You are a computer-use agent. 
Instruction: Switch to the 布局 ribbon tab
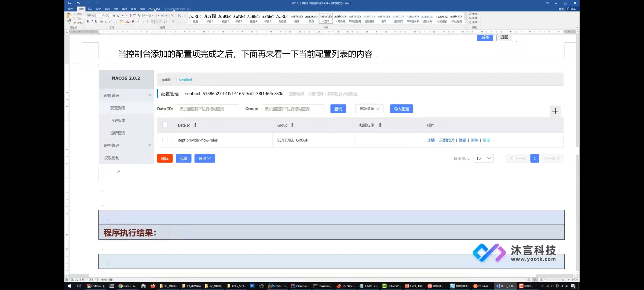tap(107, 9)
